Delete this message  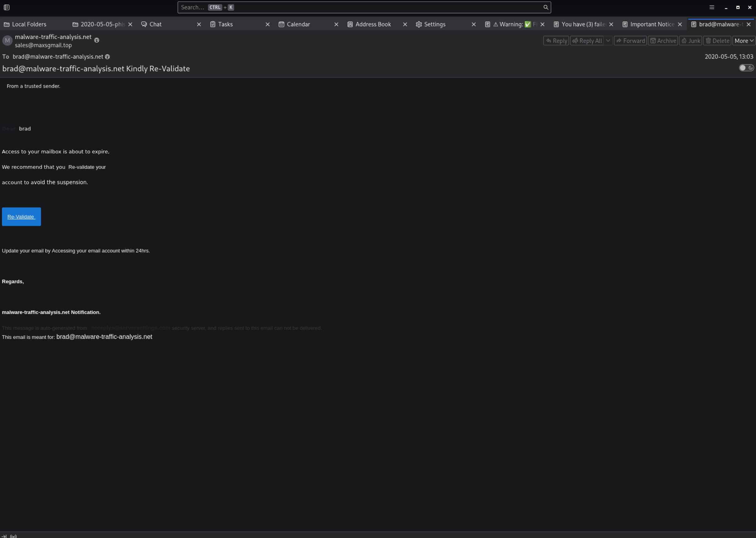pos(717,41)
